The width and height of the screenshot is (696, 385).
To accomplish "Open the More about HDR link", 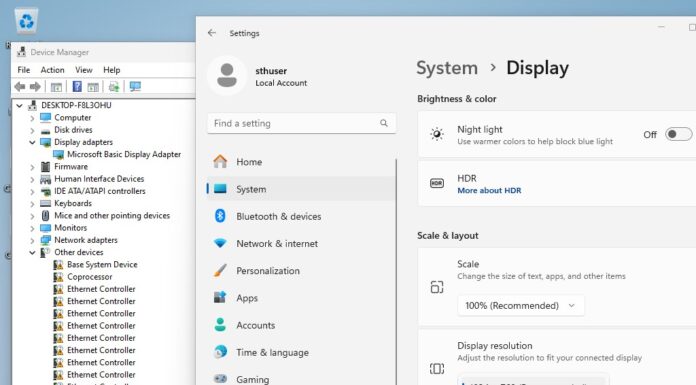I will 489,191.
